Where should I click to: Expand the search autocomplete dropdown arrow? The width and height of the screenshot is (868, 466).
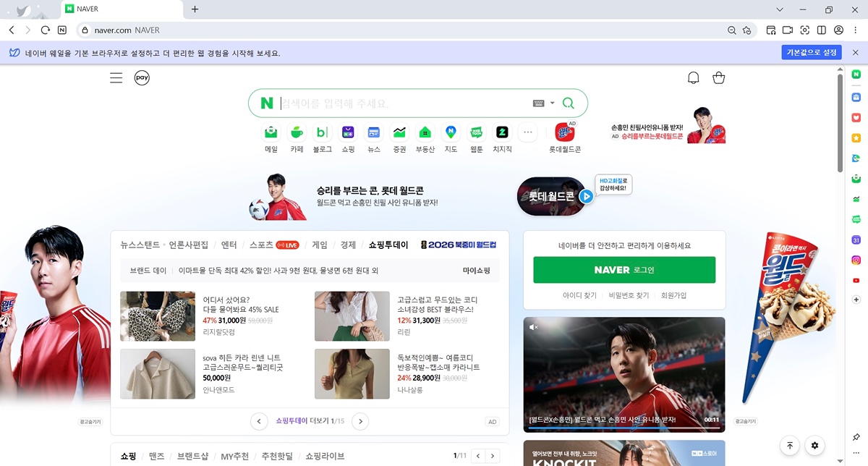(x=552, y=103)
